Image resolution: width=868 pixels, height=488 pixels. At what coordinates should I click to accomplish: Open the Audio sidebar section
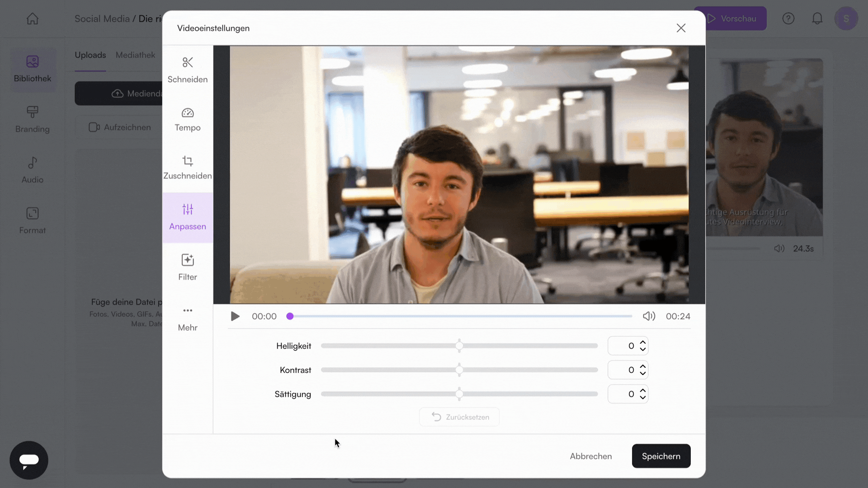tap(33, 170)
